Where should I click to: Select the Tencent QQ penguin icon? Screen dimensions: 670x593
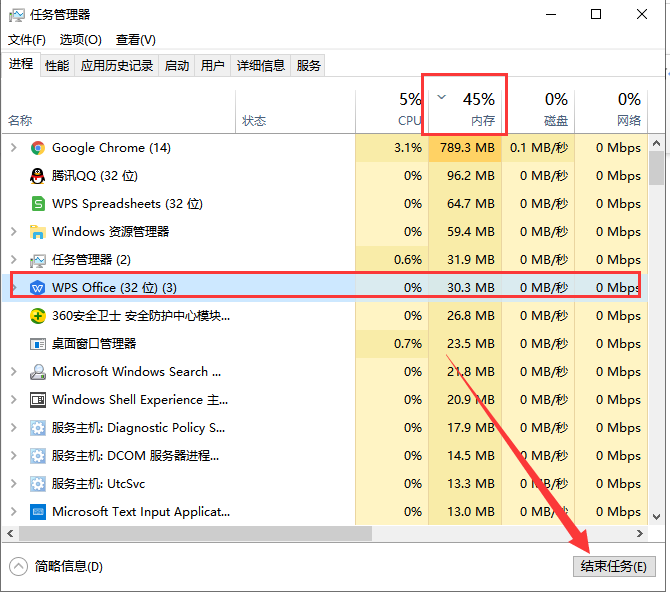(x=38, y=176)
